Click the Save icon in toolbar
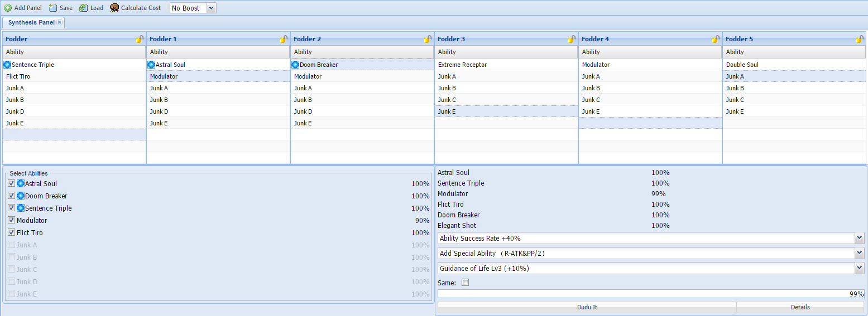This screenshot has width=868, height=316. coord(53,8)
